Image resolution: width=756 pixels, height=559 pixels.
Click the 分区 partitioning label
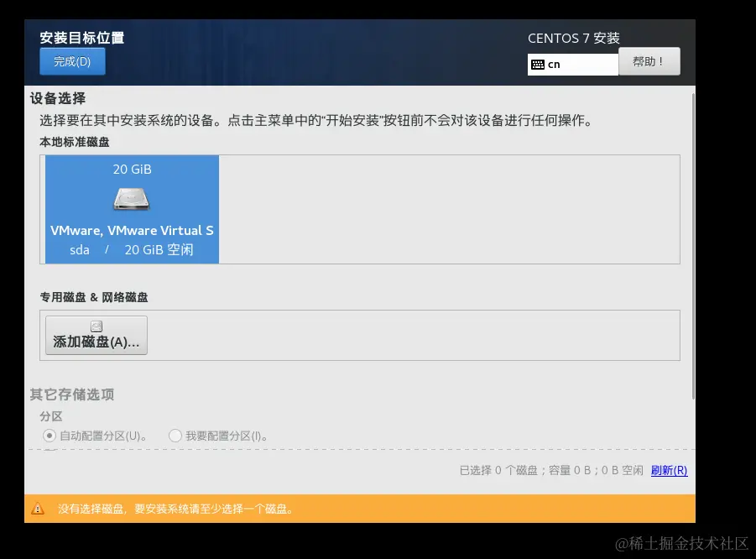pyautogui.click(x=51, y=416)
